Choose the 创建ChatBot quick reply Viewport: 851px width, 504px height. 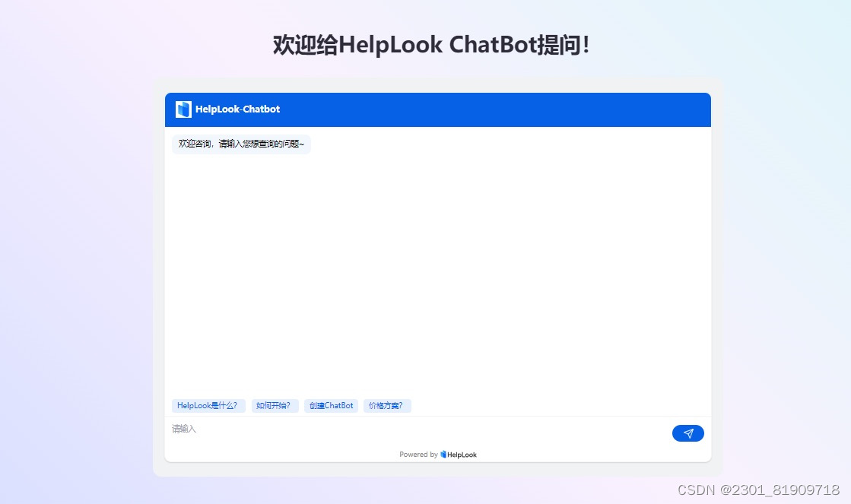(331, 405)
